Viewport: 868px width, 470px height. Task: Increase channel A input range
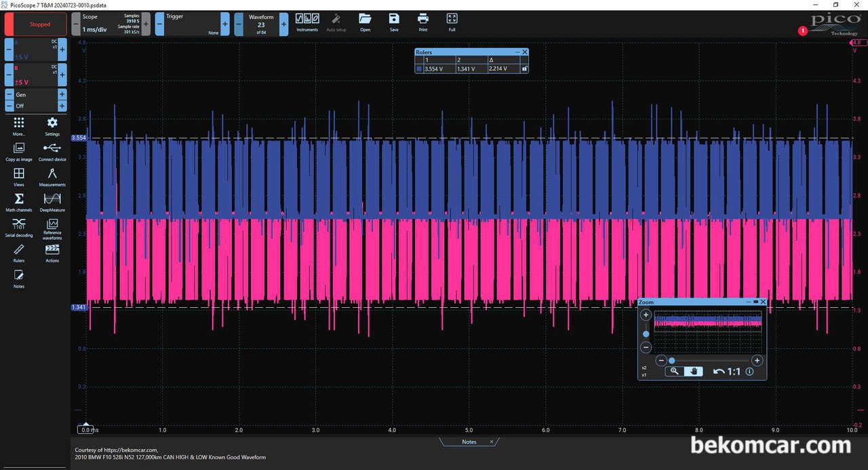(x=62, y=50)
